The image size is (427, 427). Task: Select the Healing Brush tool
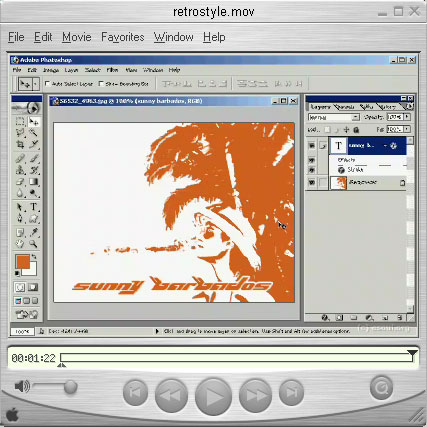tap(20, 158)
